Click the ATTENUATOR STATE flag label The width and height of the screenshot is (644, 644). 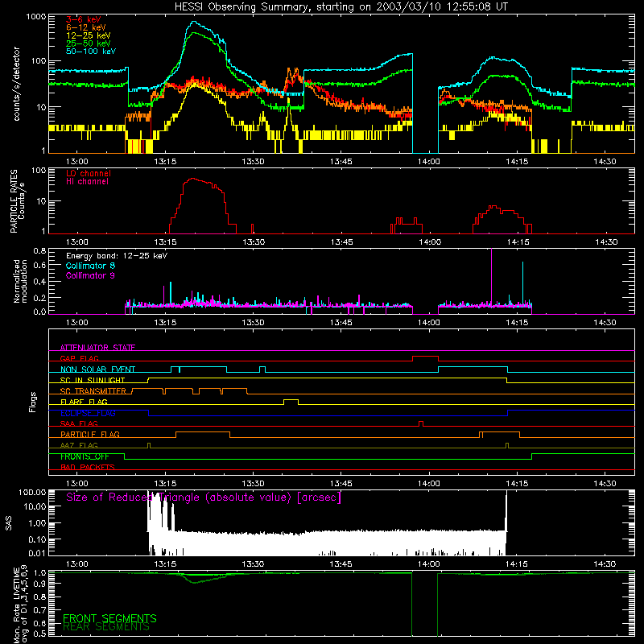click(97, 348)
